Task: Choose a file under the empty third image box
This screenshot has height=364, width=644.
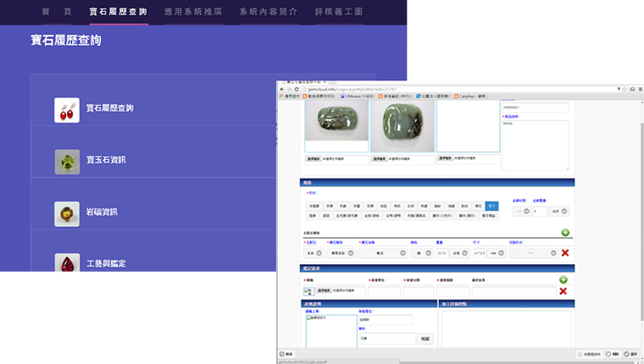Action: [445, 158]
